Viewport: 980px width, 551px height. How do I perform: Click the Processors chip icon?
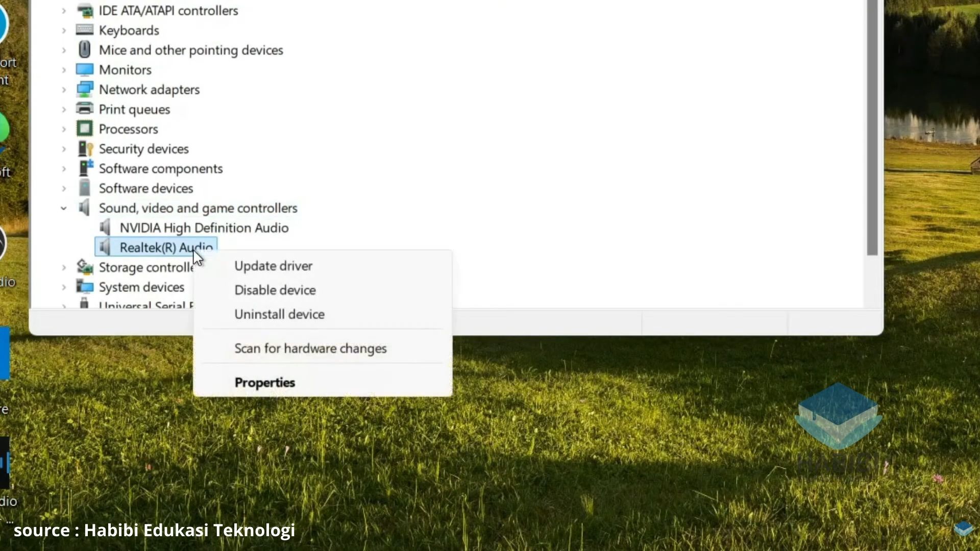pyautogui.click(x=85, y=129)
